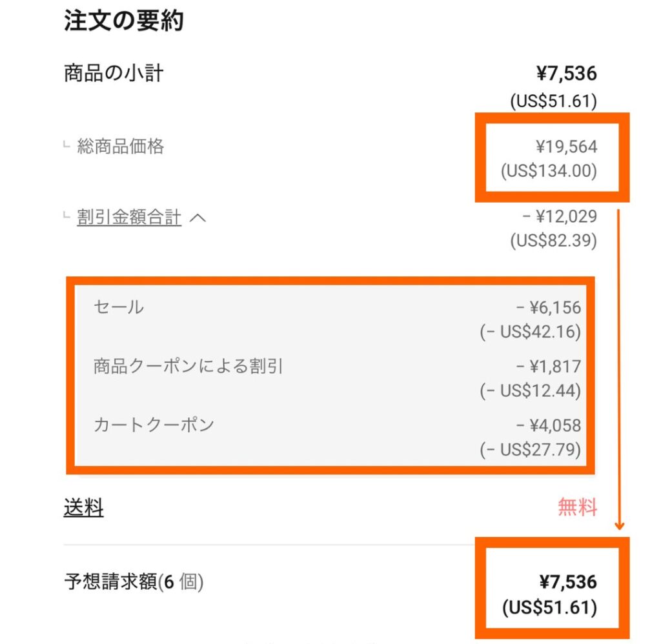Image resolution: width=661 pixels, height=644 pixels.
Task: Click the 無料 free shipping label
Action: click(x=577, y=507)
